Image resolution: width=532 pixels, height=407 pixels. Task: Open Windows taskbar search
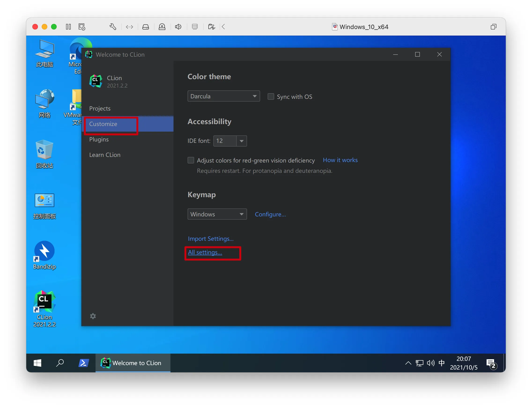point(60,363)
